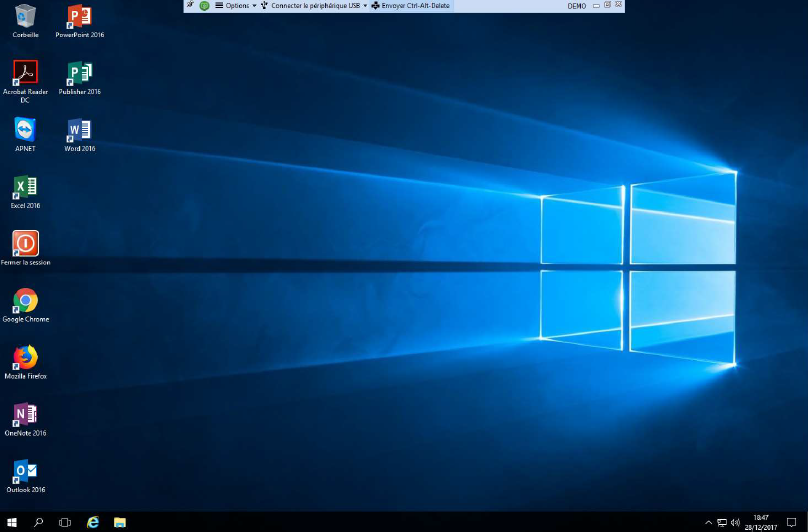Restore the remote session window
This screenshot has width=808, height=532.
coord(608,5)
